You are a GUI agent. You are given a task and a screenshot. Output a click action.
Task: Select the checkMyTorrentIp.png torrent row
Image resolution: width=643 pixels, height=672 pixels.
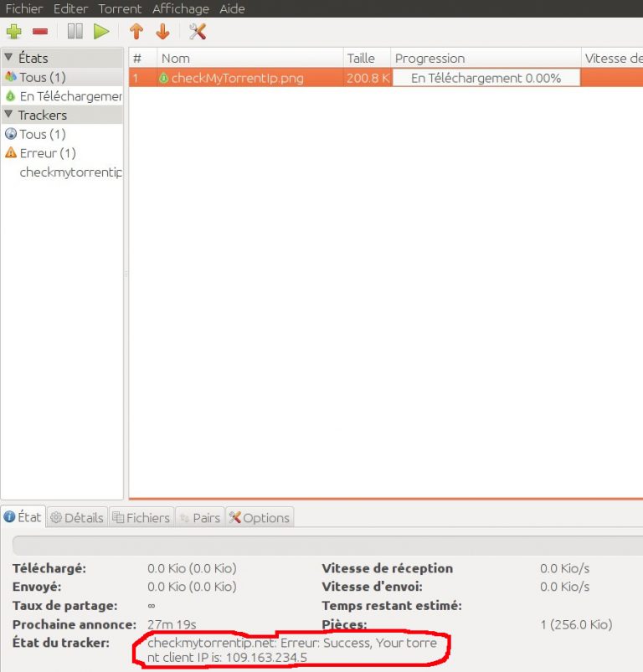point(386,78)
